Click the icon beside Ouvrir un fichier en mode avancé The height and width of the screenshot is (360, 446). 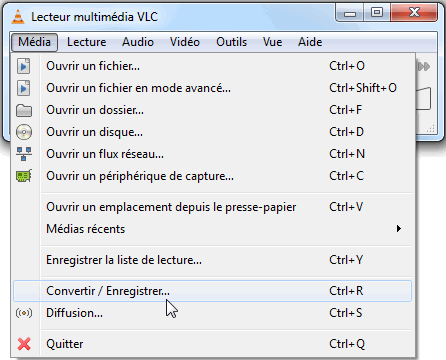24,88
